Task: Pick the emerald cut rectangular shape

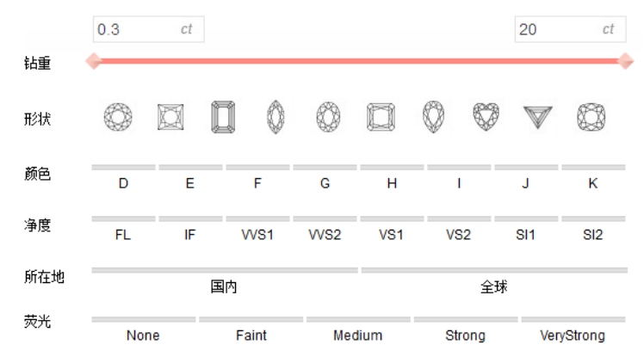Action: pos(224,117)
